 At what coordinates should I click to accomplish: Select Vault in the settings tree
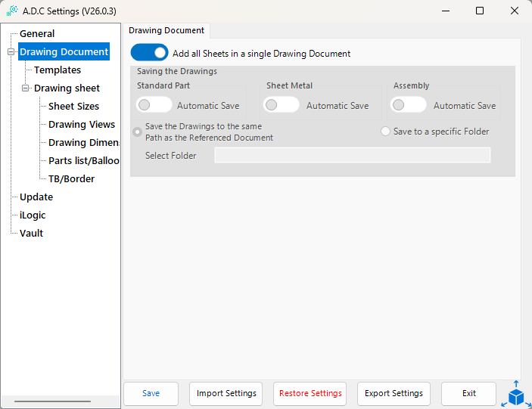[x=31, y=233]
